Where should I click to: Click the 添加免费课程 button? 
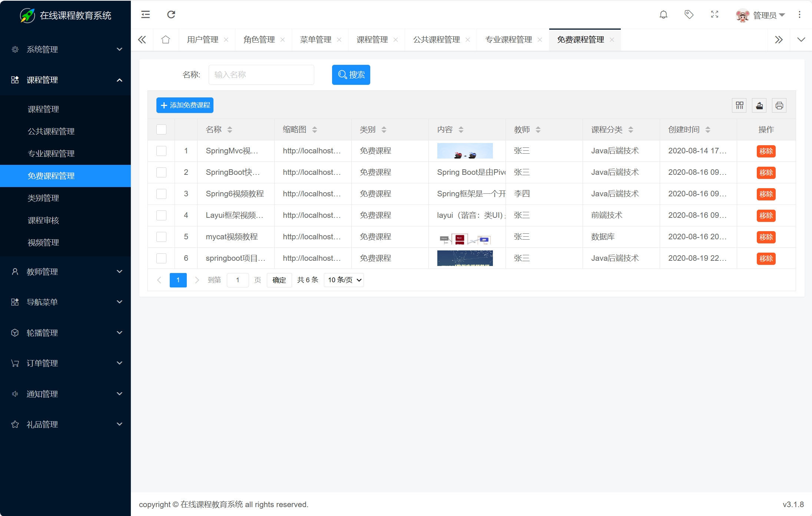tap(185, 106)
